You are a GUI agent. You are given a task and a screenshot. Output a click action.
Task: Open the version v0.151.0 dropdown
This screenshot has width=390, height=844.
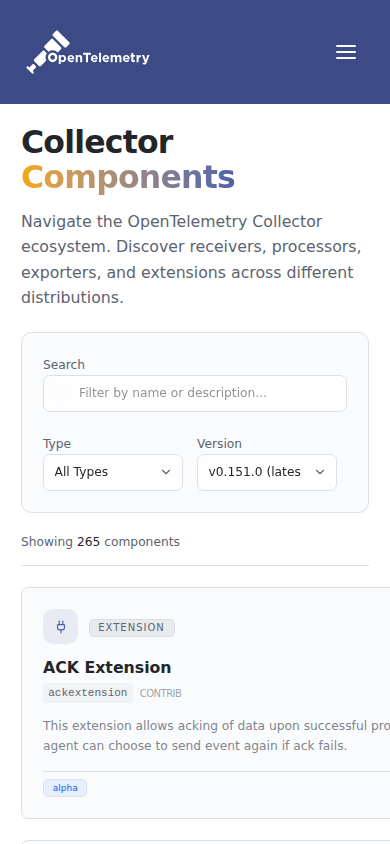point(267,473)
